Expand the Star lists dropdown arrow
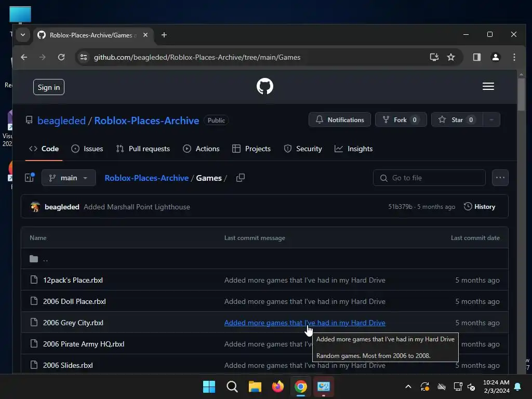The width and height of the screenshot is (532, 399). point(491,120)
